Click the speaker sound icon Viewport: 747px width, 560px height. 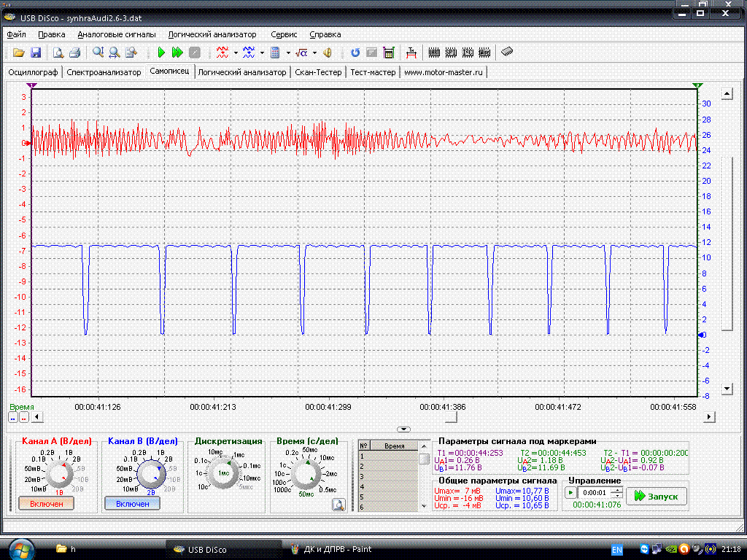coord(328,52)
